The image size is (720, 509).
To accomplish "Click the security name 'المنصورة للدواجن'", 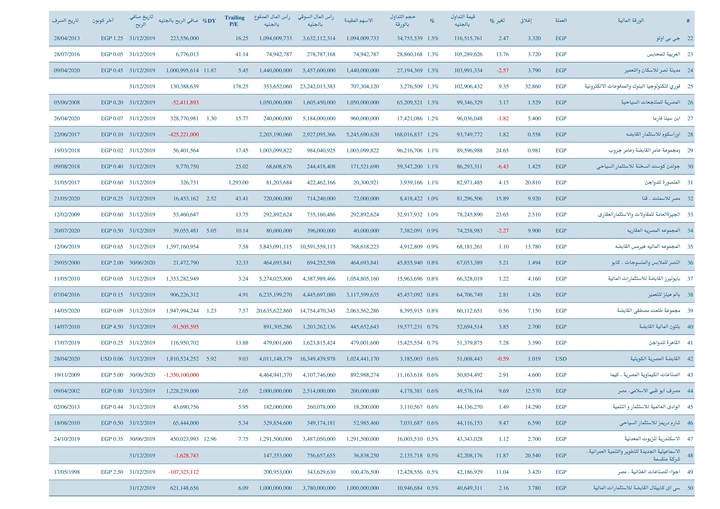I will tap(662, 182).
